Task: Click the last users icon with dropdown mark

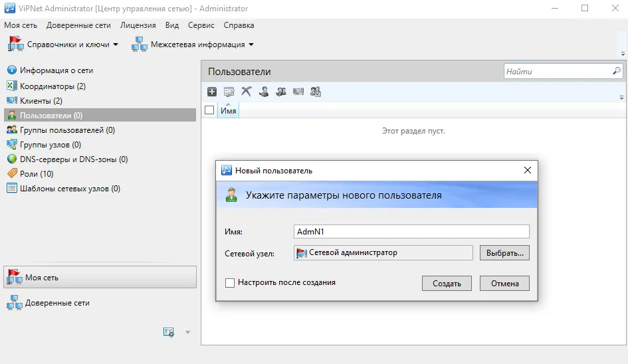Action: [316, 92]
